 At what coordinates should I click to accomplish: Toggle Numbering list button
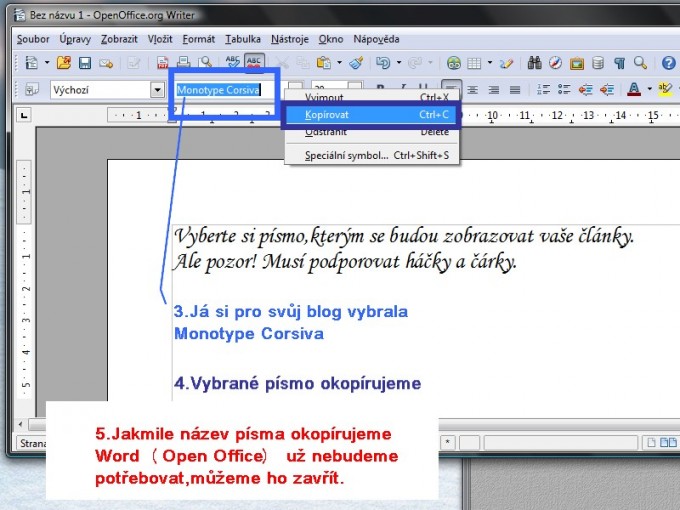pos(543,89)
